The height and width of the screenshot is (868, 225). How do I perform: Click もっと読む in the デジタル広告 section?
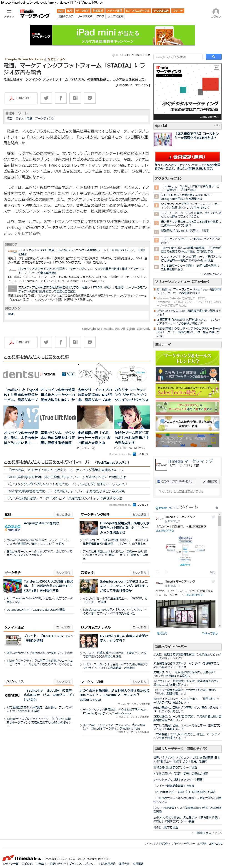tap(63, 682)
